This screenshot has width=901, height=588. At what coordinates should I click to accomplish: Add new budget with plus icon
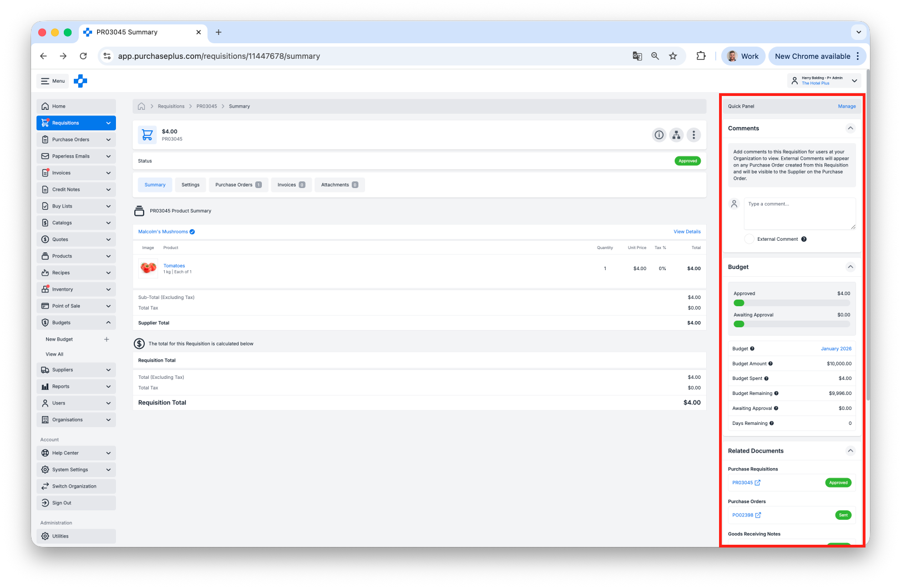tap(107, 339)
